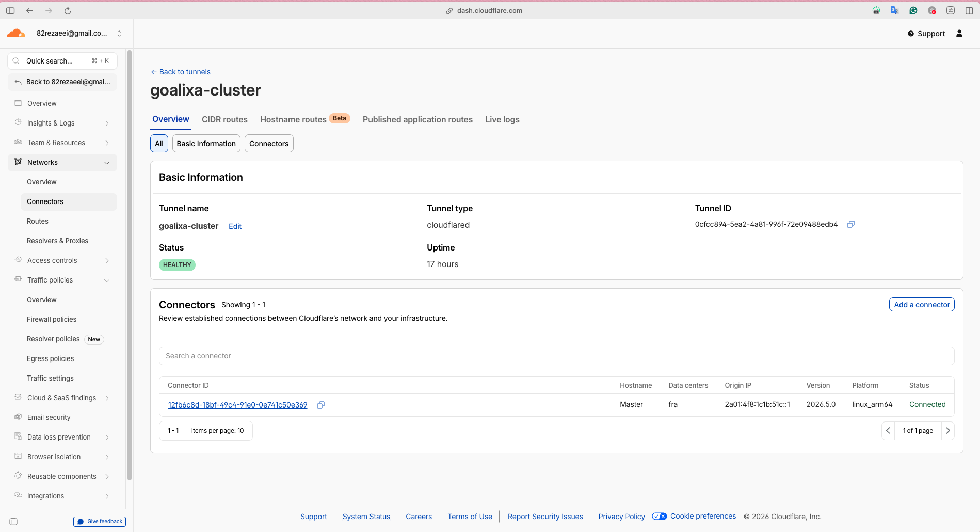Click Back to tunnels link
The height and width of the screenshot is (532, 980).
click(x=181, y=72)
